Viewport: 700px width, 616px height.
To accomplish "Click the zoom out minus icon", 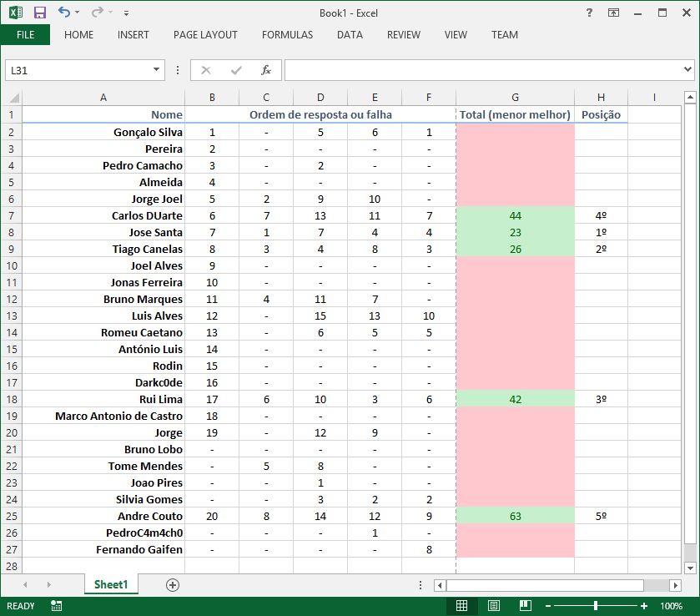I will (546, 606).
